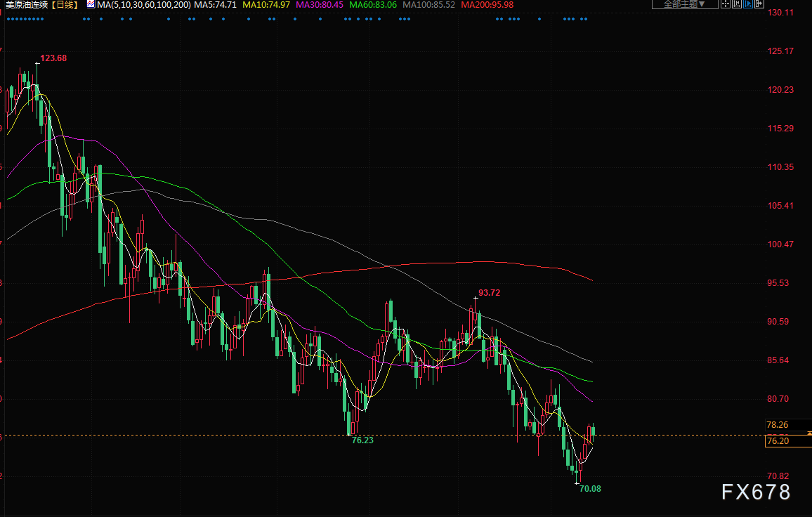Click the MA5:74.71 legend value
The width and height of the screenshot is (812, 517).
point(215,4)
